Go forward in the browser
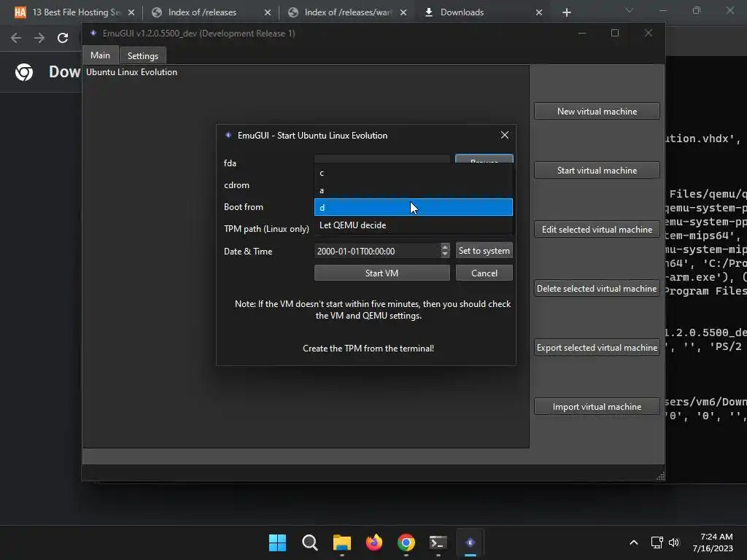Viewport: 747px width, 560px height. click(x=39, y=38)
